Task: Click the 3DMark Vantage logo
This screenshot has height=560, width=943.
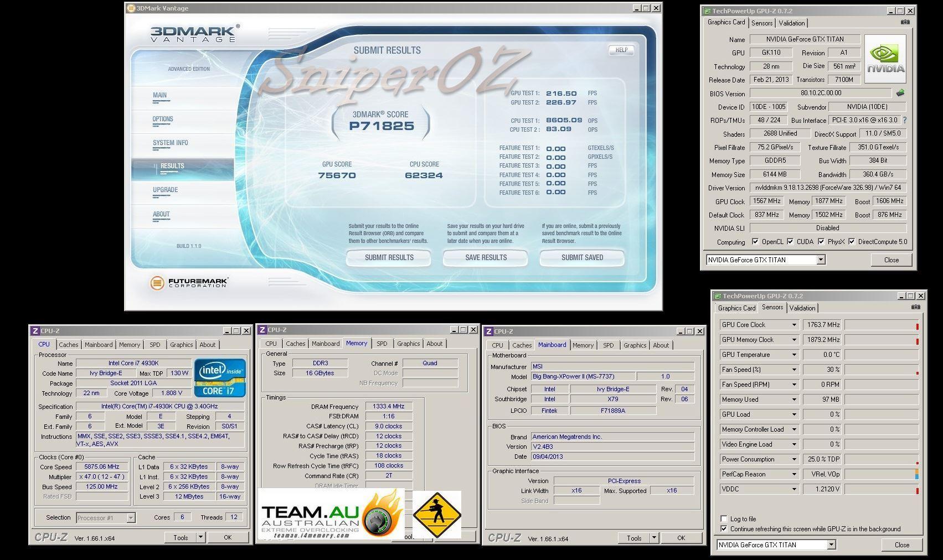Action: point(195,33)
